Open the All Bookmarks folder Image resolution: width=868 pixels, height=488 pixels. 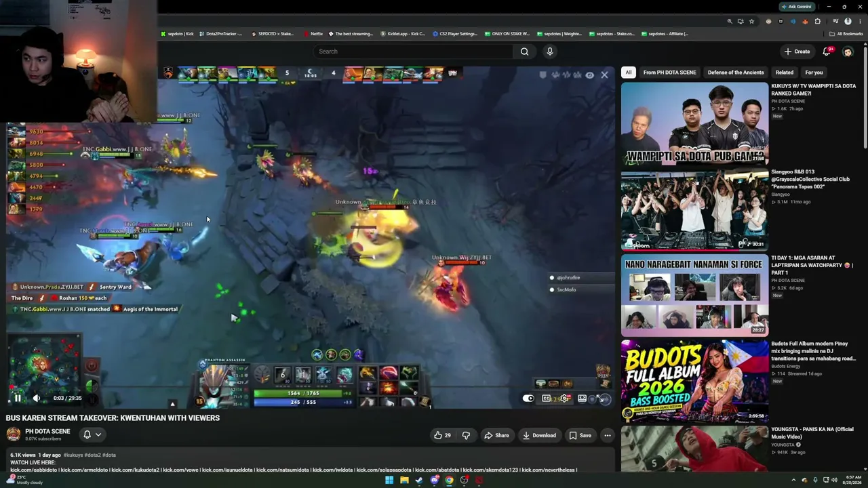click(x=846, y=34)
